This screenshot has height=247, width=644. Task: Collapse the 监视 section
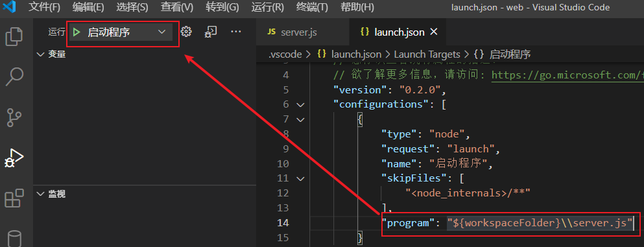[40, 194]
